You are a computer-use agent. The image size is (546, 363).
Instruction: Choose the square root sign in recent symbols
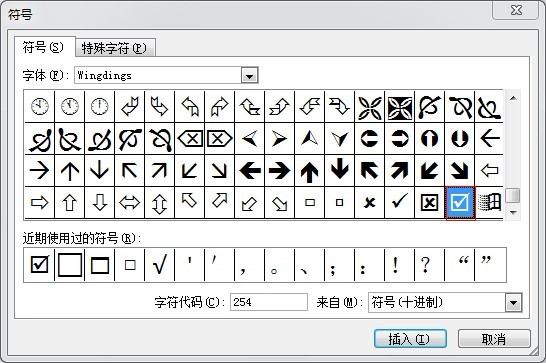tap(159, 265)
